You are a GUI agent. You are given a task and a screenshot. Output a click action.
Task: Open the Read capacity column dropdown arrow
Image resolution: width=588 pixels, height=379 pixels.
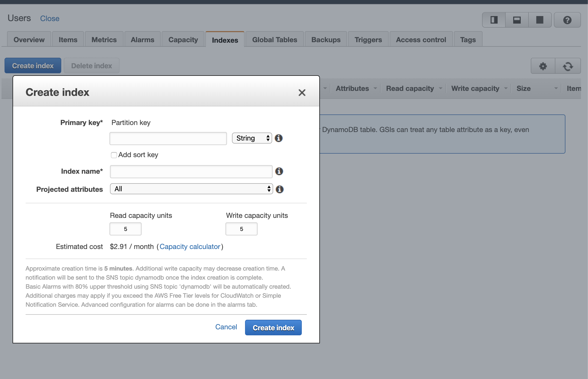click(x=440, y=88)
